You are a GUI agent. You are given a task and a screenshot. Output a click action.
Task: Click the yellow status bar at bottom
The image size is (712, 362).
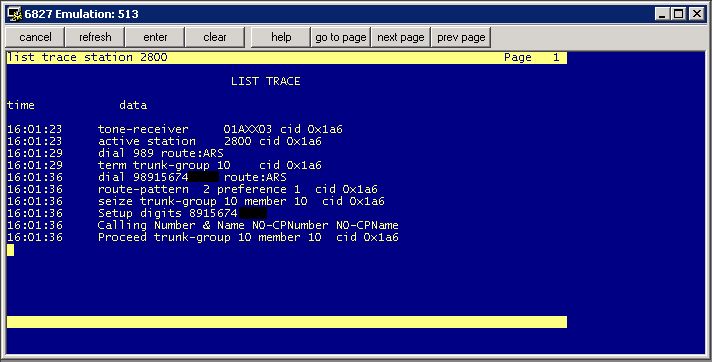tap(287, 322)
